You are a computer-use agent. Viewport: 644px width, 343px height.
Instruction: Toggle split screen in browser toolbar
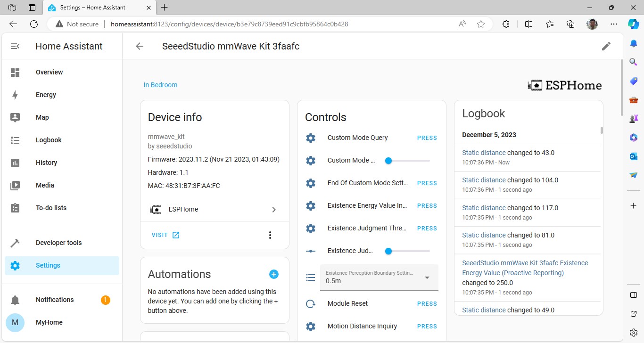coord(529,24)
